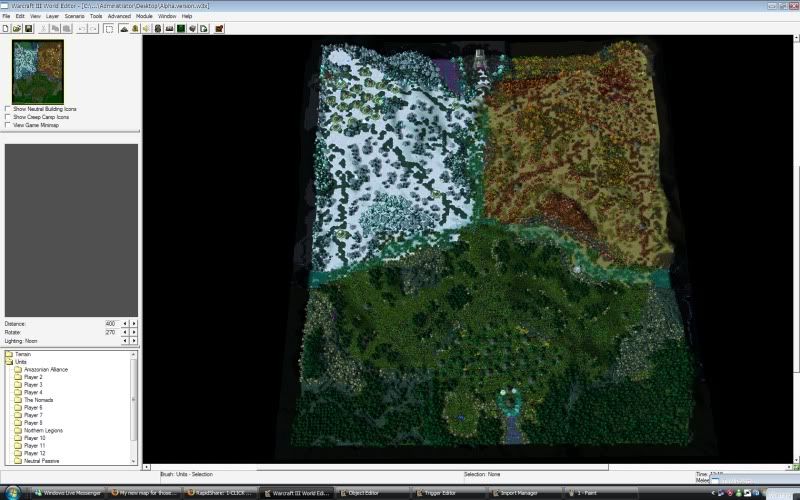Open the AI Editor green icon
This screenshot has height=500, width=800.
tap(181, 29)
